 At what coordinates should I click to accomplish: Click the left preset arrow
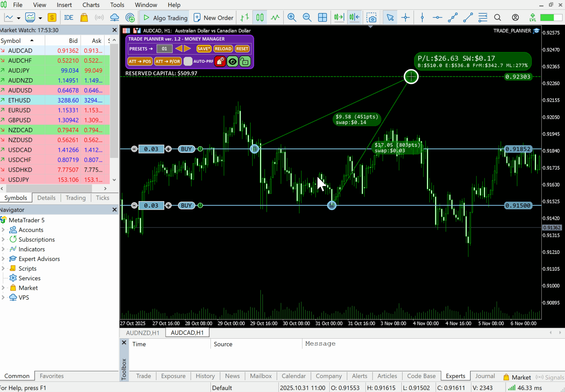[179, 48]
